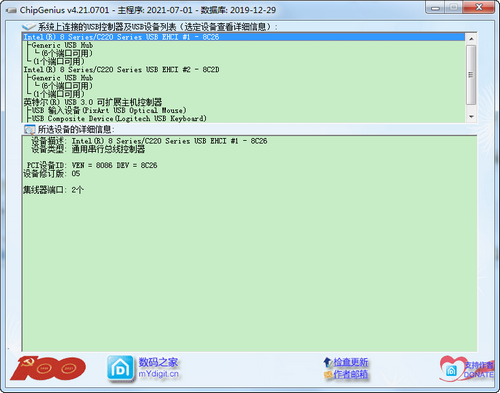Select PixArt USB Optical Mouse device
500x393 pixels.
point(109,110)
